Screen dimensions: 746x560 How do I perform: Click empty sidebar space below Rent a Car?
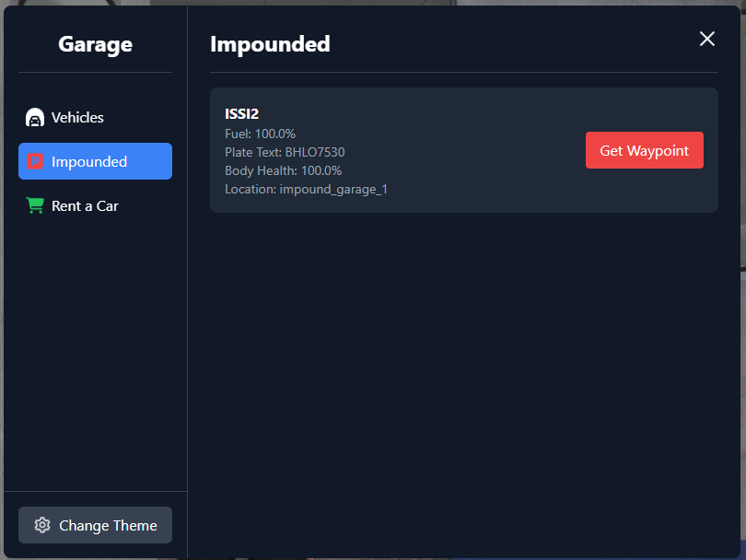point(95,350)
